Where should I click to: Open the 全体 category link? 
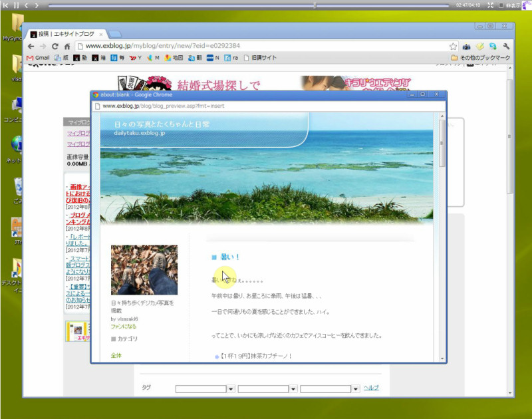pos(116,355)
